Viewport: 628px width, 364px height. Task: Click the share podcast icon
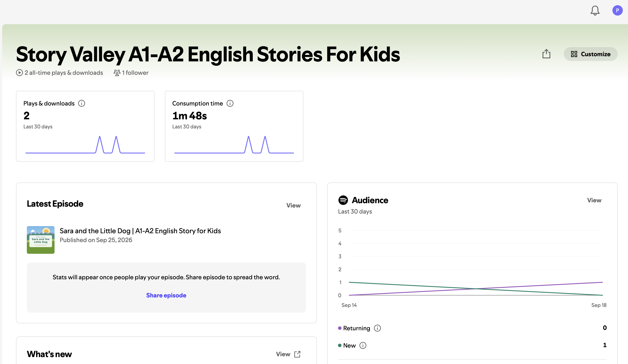click(546, 54)
